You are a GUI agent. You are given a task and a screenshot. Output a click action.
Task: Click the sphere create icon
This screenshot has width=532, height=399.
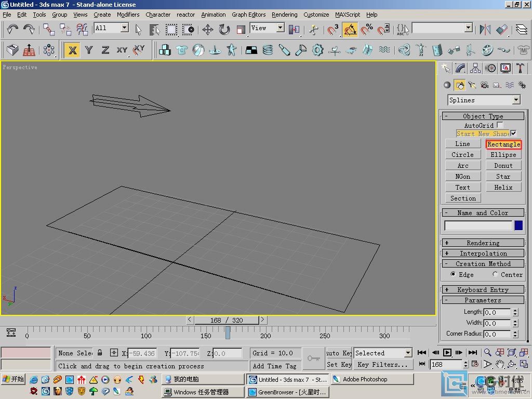point(198,50)
